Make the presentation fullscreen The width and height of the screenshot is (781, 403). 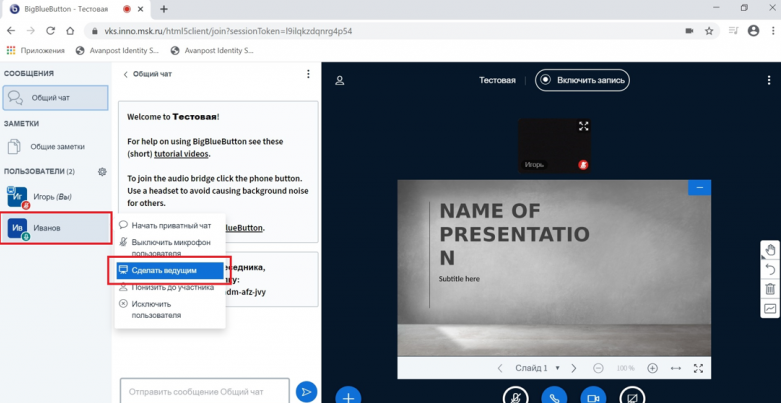698,368
